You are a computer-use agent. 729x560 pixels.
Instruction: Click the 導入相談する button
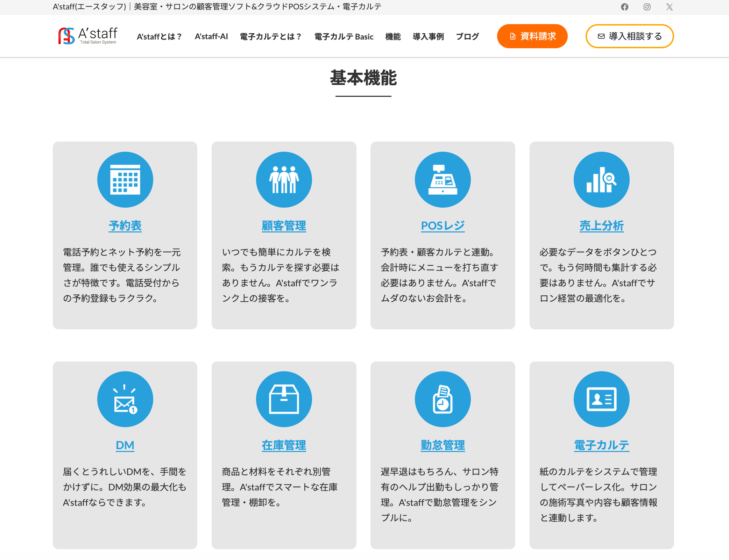tap(630, 36)
